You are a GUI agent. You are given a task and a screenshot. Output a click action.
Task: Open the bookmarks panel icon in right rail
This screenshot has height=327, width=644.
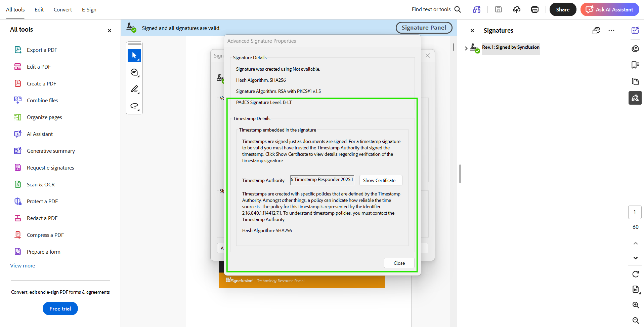[635, 65]
